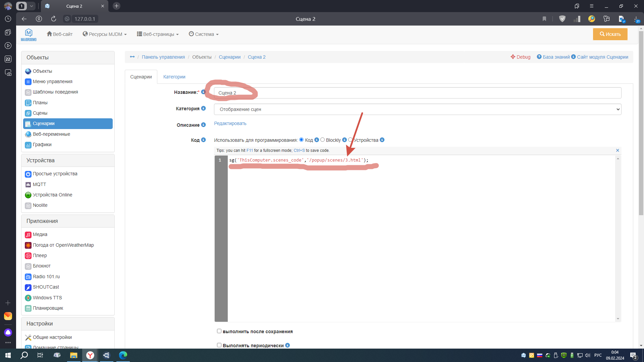Click the Редактировать description link
This screenshot has width=644, height=362.
230,123
